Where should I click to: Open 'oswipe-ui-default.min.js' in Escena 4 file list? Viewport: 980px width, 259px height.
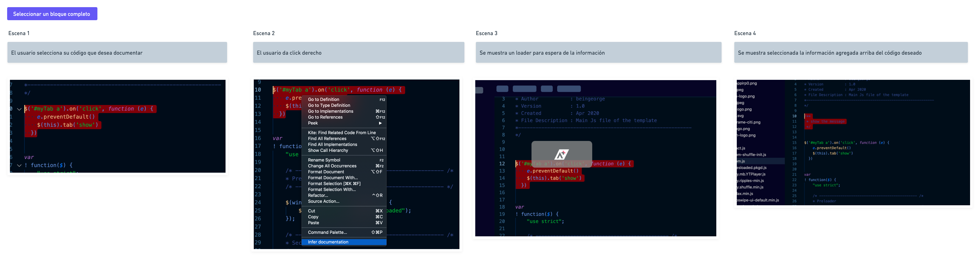click(758, 200)
